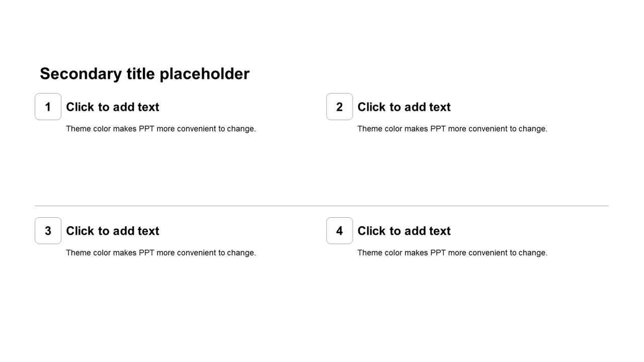
Task: Click the word 'Secondary' in the title
Action: pos(80,74)
